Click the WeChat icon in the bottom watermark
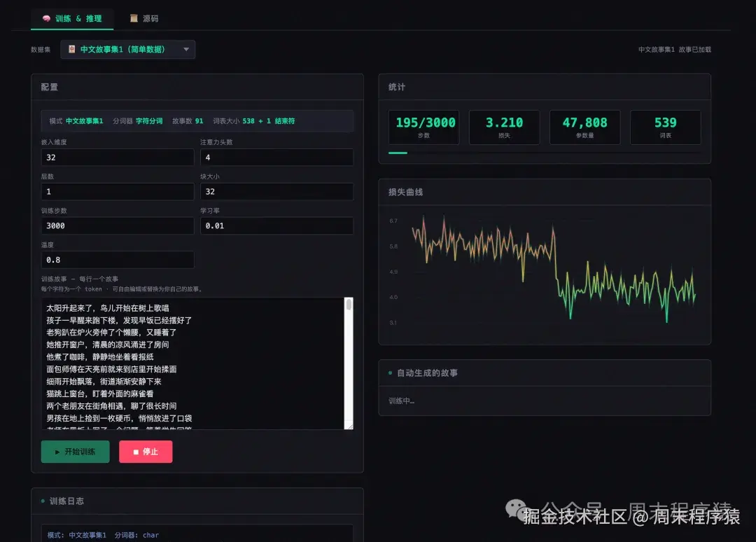This screenshot has height=542, width=756. pos(516,509)
